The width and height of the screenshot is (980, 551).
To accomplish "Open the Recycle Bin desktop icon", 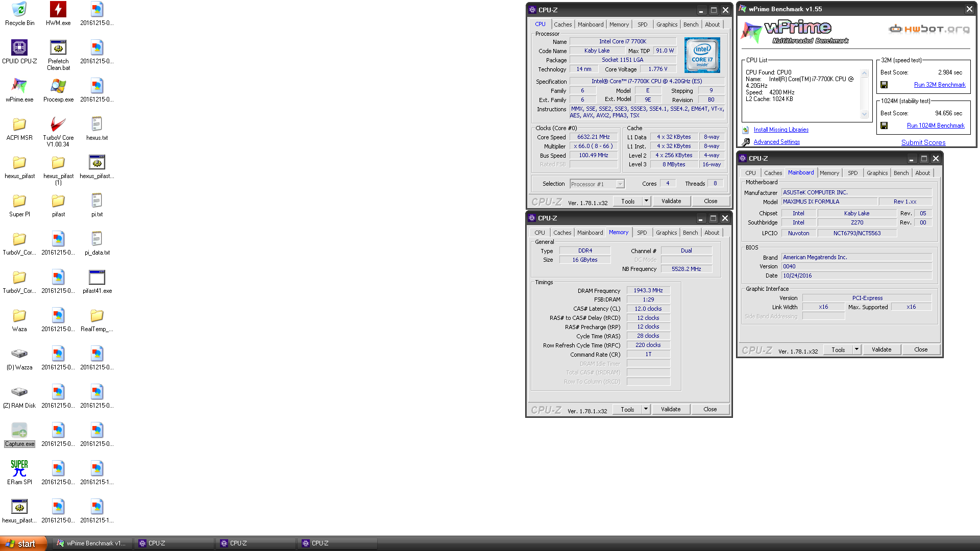I will pos(19,14).
